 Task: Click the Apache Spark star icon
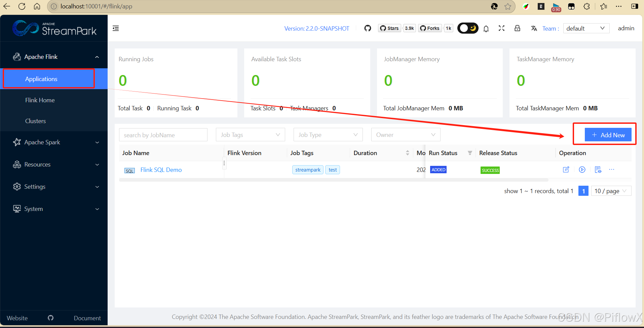click(x=17, y=142)
